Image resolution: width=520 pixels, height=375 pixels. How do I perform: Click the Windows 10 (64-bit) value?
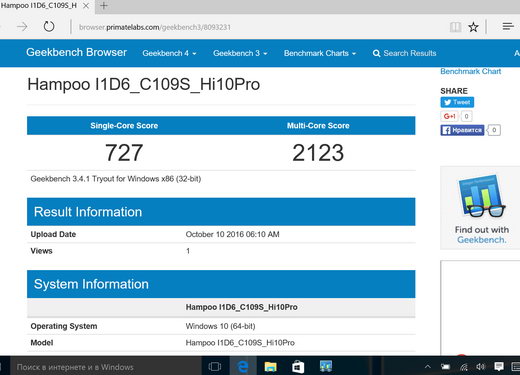(220, 326)
